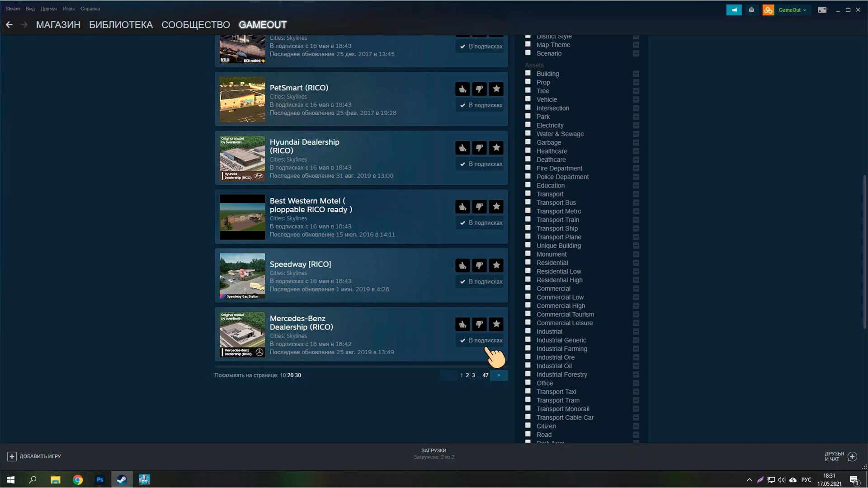Image resolution: width=868 pixels, height=488 pixels.
Task: Show 20 items per page
Action: click(x=290, y=375)
